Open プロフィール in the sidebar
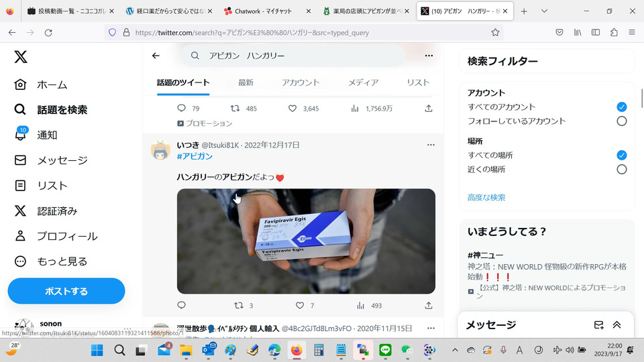The image size is (644, 362). tap(56, 236)
